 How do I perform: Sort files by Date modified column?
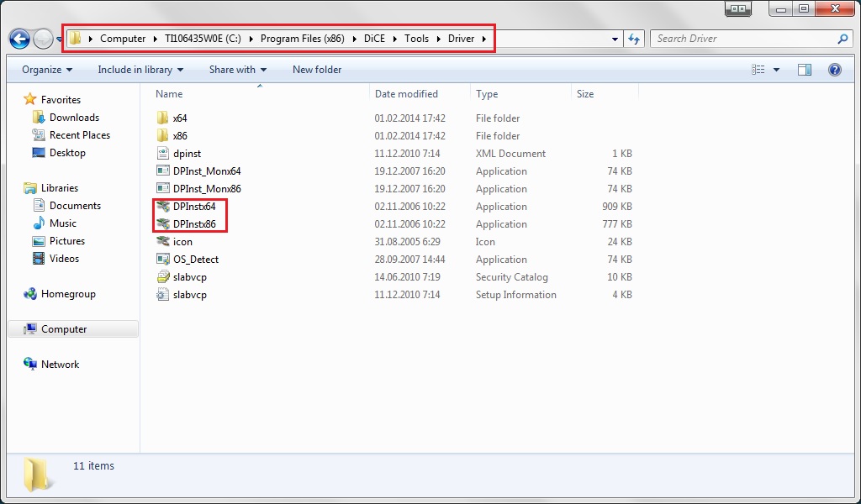pos(406,94)
